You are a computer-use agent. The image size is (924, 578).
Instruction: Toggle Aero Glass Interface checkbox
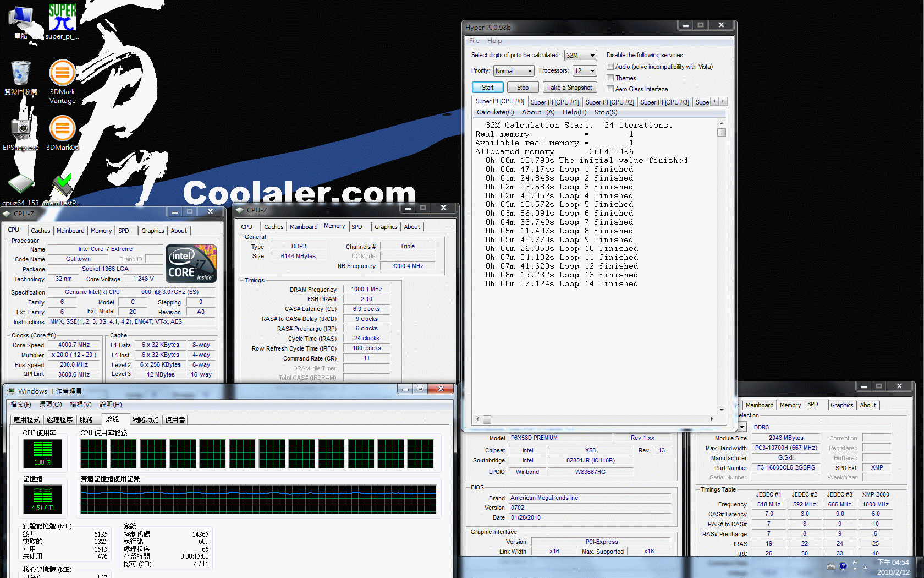point(610,89)
